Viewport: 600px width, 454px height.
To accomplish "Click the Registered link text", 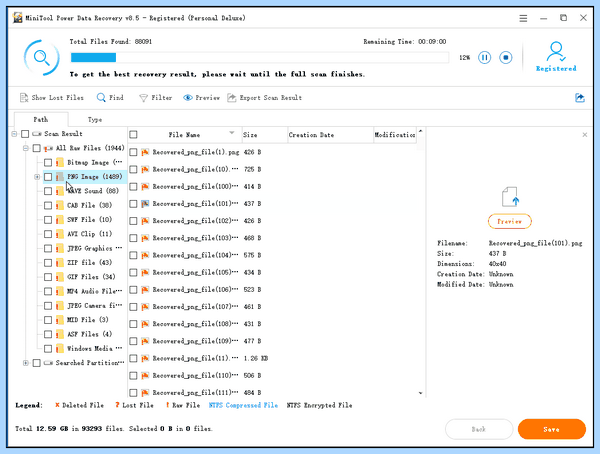I will pos(556,69).
